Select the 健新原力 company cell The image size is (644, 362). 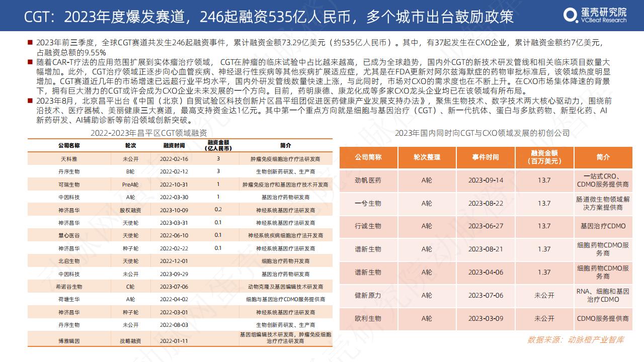(368, 296)
